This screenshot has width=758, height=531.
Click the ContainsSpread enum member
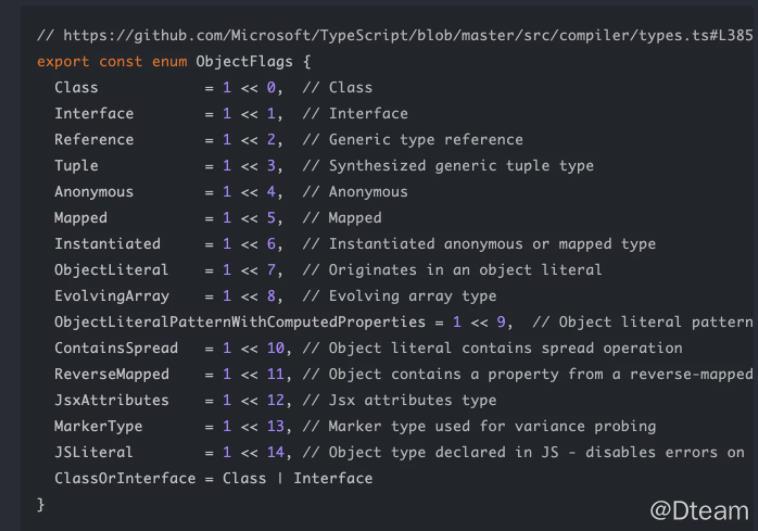click(x=114, y=348)
